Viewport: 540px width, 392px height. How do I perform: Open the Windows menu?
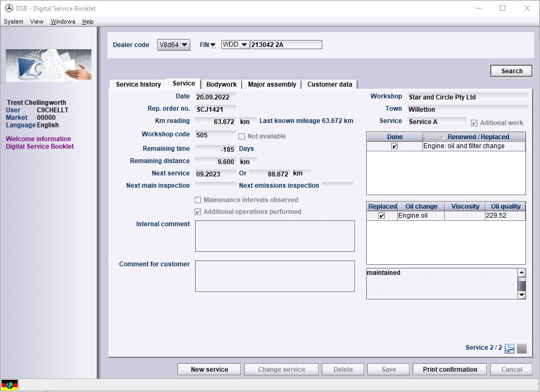coord(63,21)
